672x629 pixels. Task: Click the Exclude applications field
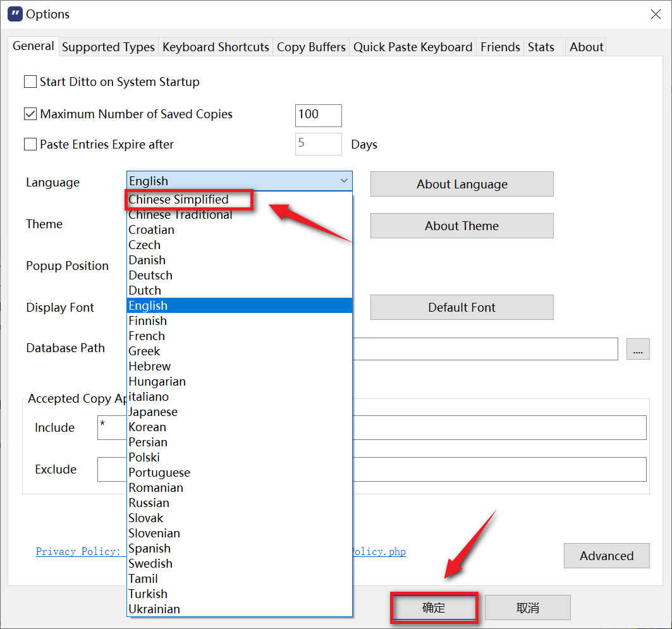pos(372,469)
